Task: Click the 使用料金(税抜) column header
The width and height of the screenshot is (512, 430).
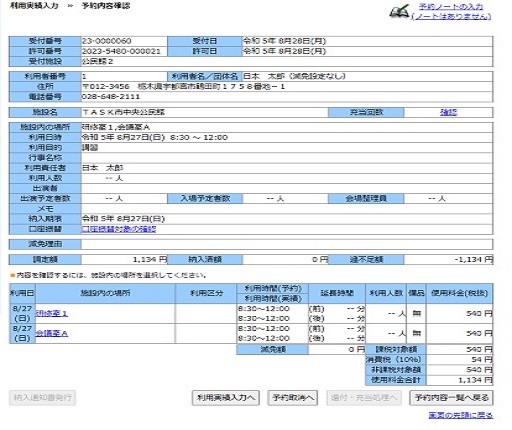Action: click(x=459, y=293)
